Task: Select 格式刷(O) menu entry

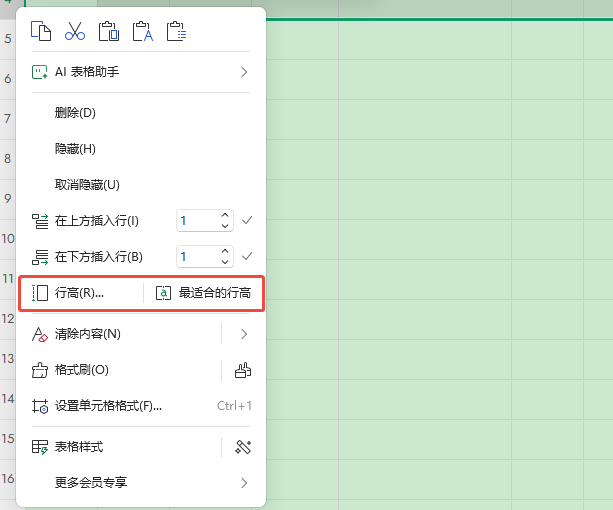Action: pos(82,370)
